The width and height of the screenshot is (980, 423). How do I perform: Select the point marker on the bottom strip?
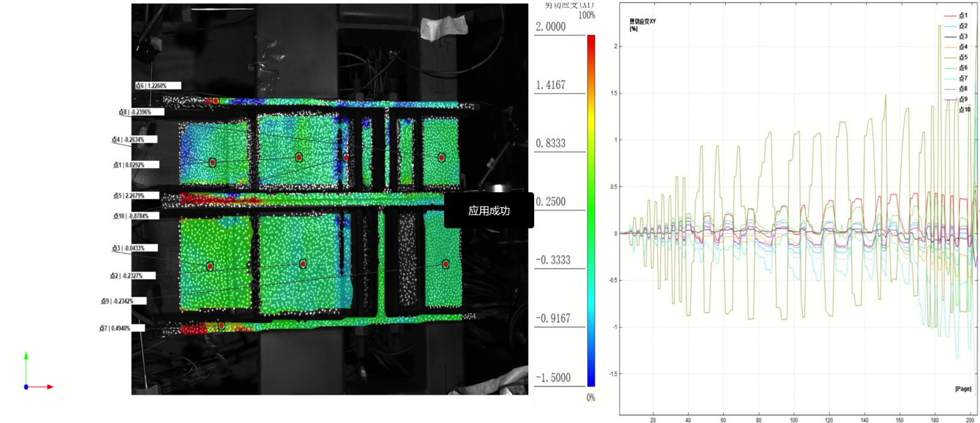click(x=221, y=326)
